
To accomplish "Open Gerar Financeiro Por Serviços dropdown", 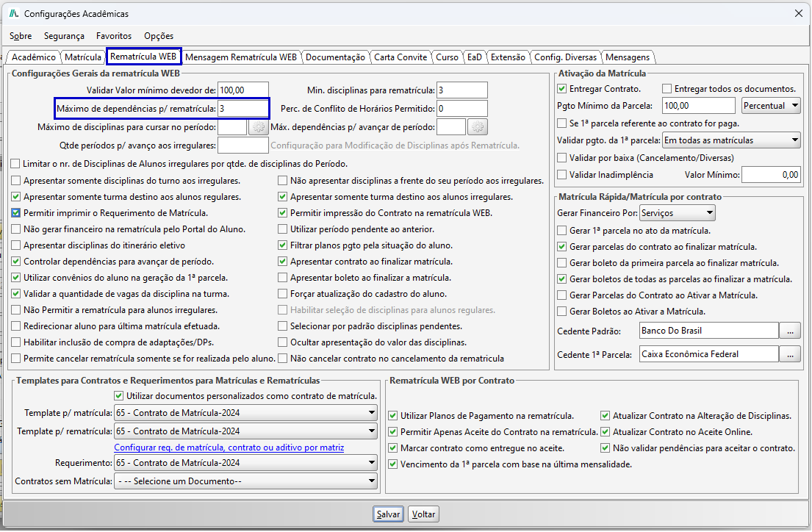I will (678, 213).
